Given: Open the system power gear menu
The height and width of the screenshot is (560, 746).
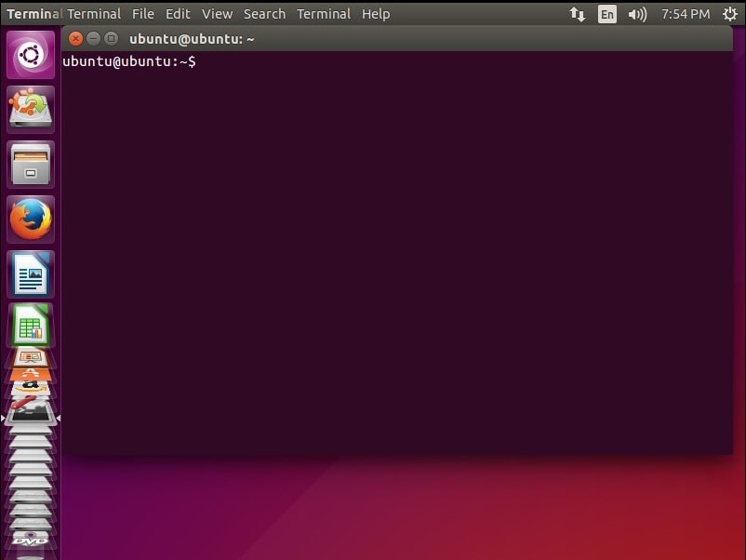Looking at the screenshot, I should pyautogui.click(x=730, y=14).
